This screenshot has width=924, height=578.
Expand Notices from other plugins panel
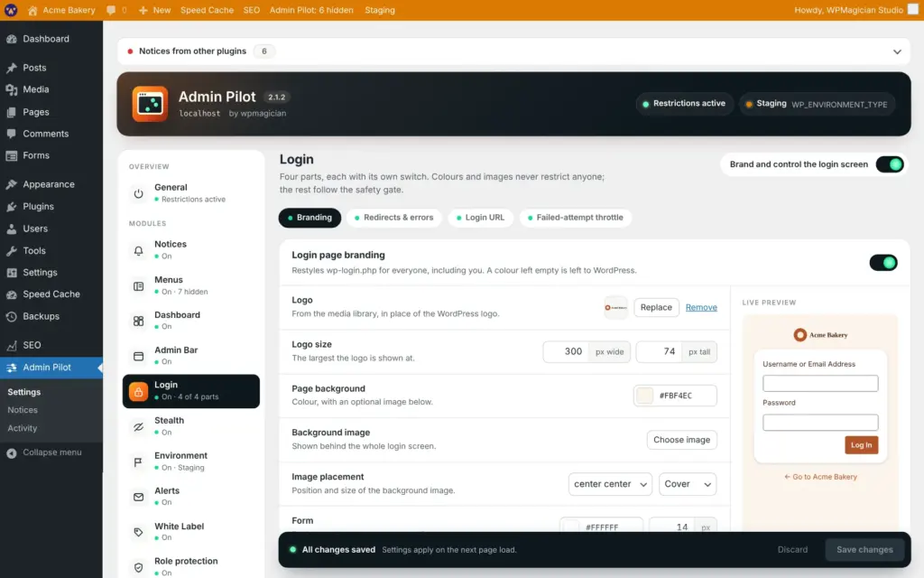897,51
